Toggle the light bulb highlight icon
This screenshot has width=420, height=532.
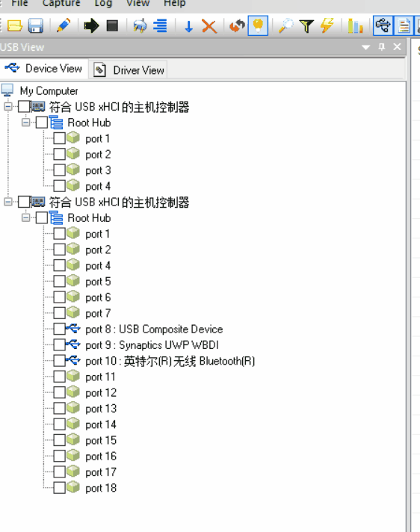[x=258, y=26]
